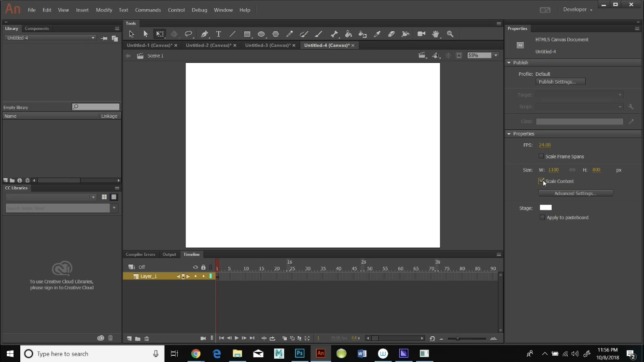Collapse the Publish section
This screenshot has width=644, height=362.
(509, 62)
